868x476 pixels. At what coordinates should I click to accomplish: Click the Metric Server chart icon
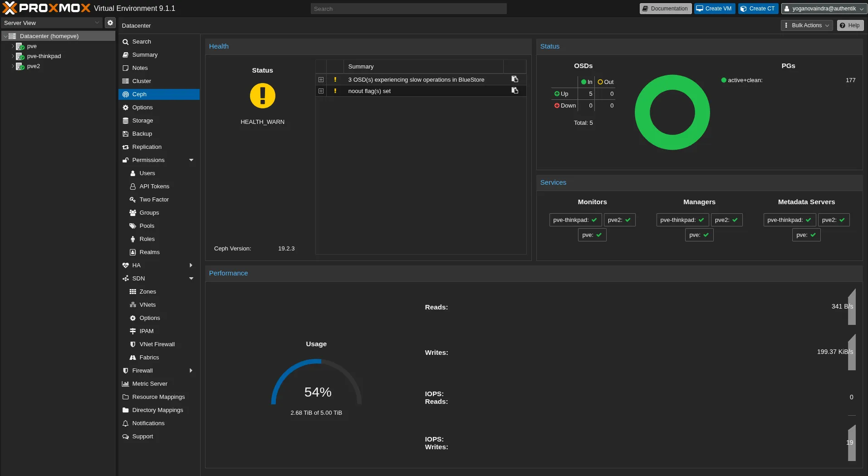point(126,384)
